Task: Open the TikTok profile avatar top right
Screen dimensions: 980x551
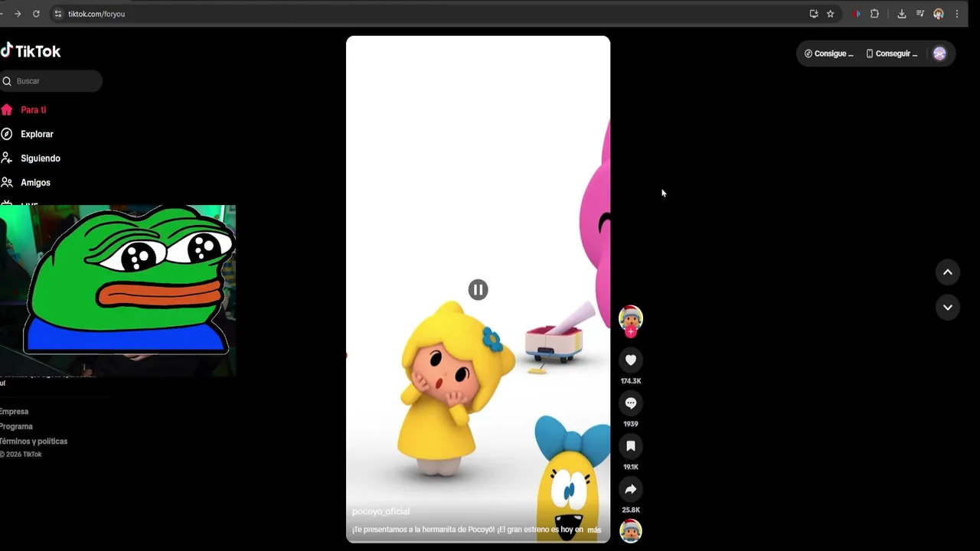Action: (x=939, y=54)
